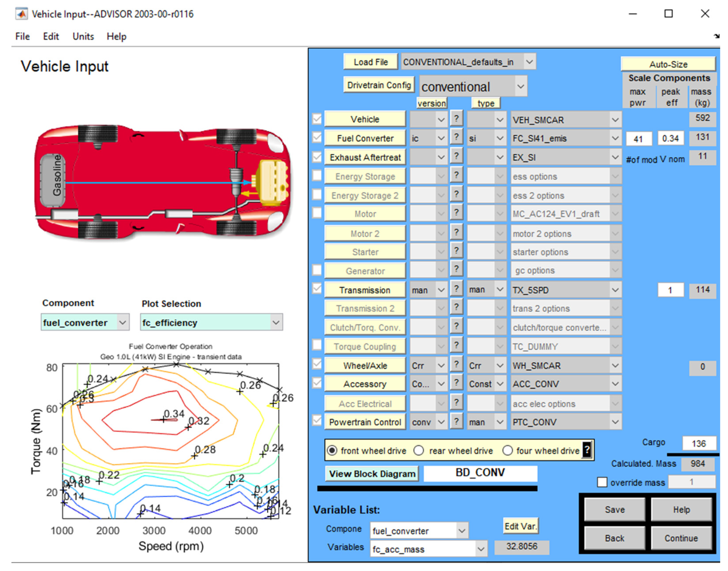728x571 pixels.
Task: Enable the override mass checkbox
Action: (x=602, y=482)
